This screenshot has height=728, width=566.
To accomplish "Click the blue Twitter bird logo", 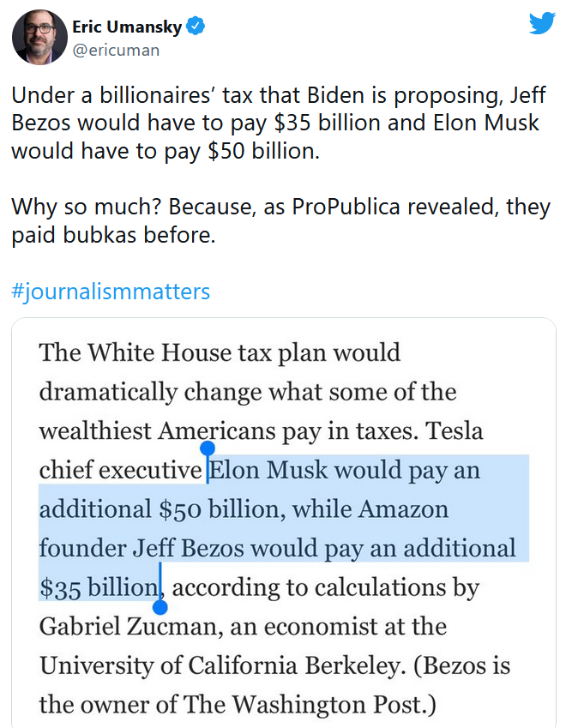I will coord(542,23).
